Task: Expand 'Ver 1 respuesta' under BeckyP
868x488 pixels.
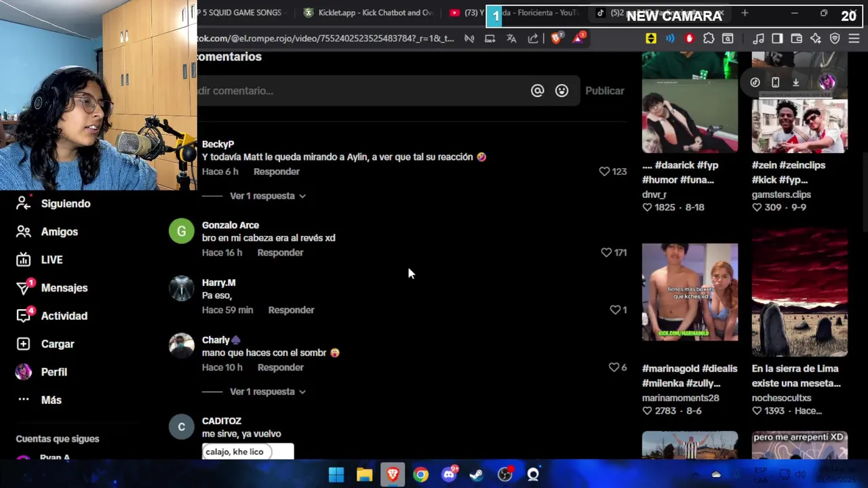Action: pyautogui.click(x=267, y=196)
